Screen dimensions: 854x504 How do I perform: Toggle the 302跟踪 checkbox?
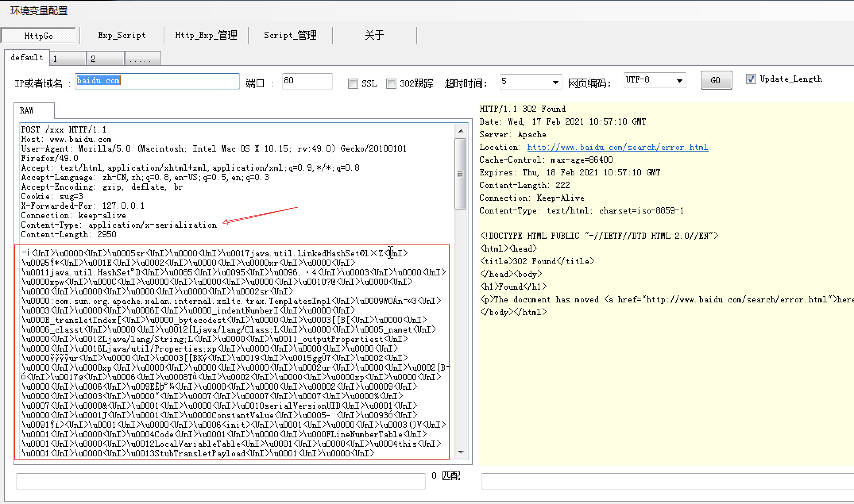391,84
